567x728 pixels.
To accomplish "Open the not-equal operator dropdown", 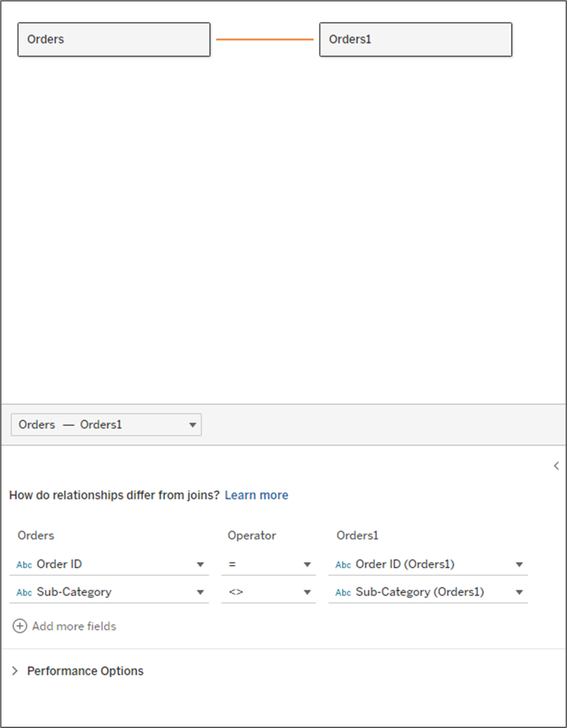I will click(268, 592).
